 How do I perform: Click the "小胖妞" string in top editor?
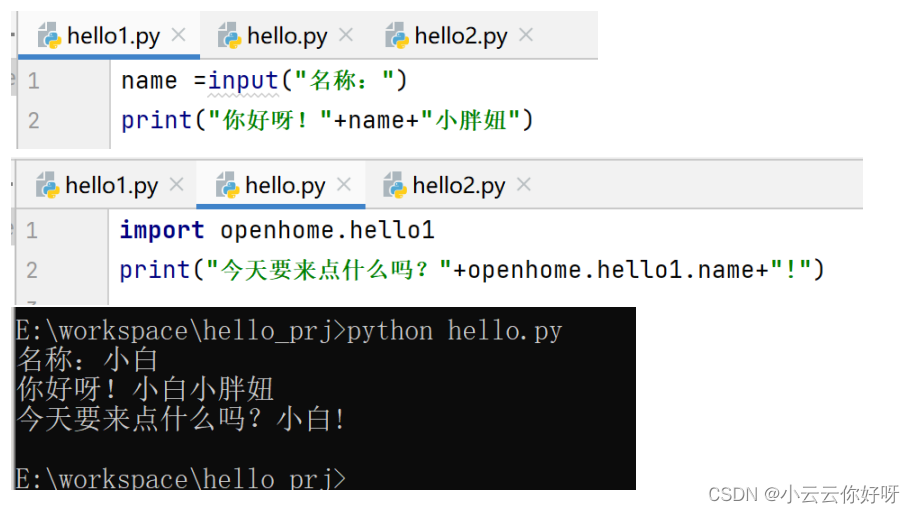(471, 120)
